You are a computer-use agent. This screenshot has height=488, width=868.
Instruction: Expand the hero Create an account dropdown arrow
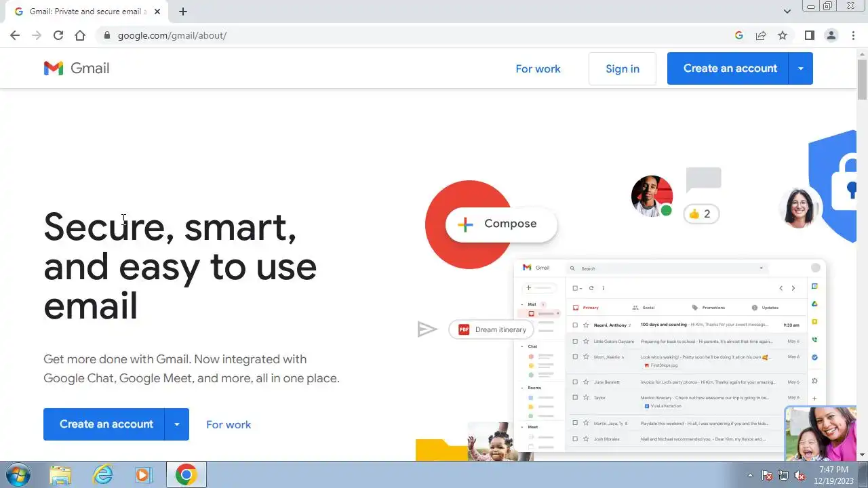click(x=177, y=424)
